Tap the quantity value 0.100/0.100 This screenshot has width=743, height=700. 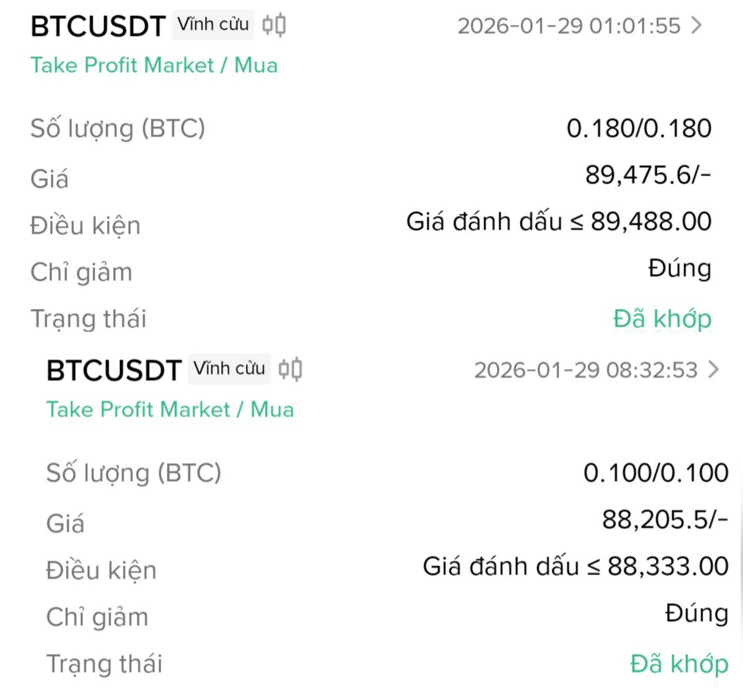click(x=656, y=473)
